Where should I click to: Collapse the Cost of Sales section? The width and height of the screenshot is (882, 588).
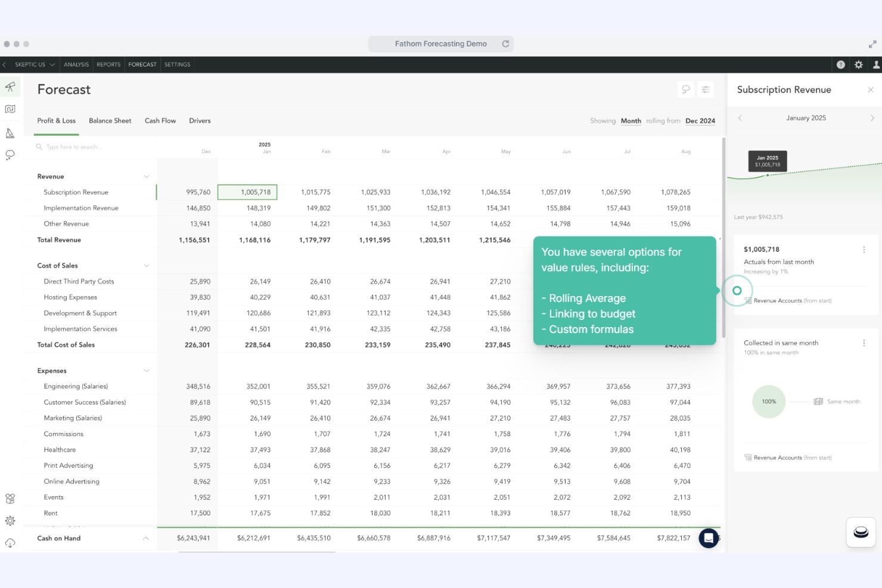point(147,265)
